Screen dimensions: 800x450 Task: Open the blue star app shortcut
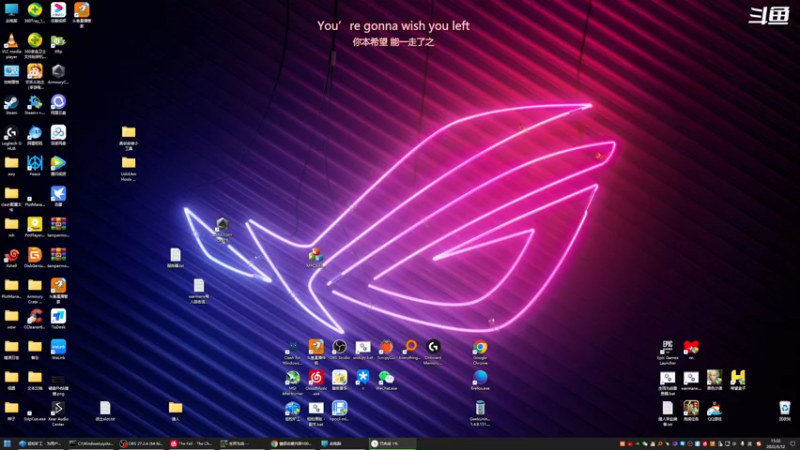tap(363, 381)
